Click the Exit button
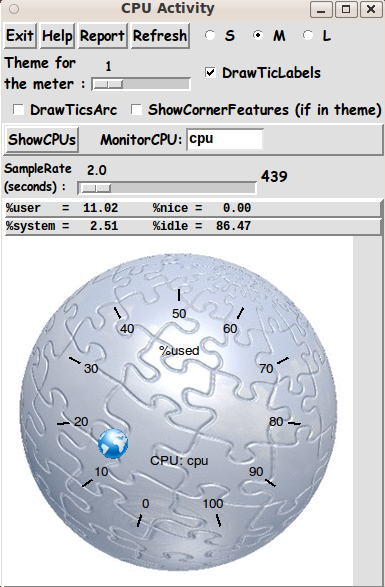The height and width of the screenshot is (587, 385). [x=20, y=36]
